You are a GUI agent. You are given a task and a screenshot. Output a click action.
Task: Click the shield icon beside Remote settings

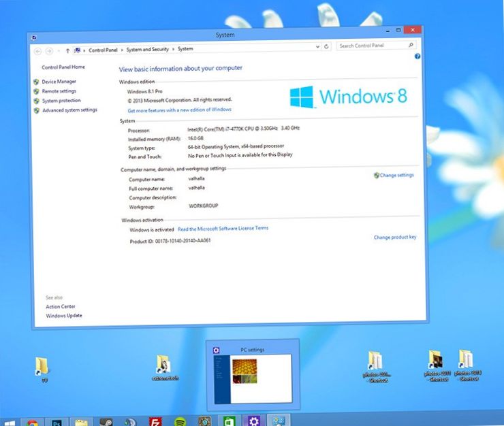tap(37, 92)
